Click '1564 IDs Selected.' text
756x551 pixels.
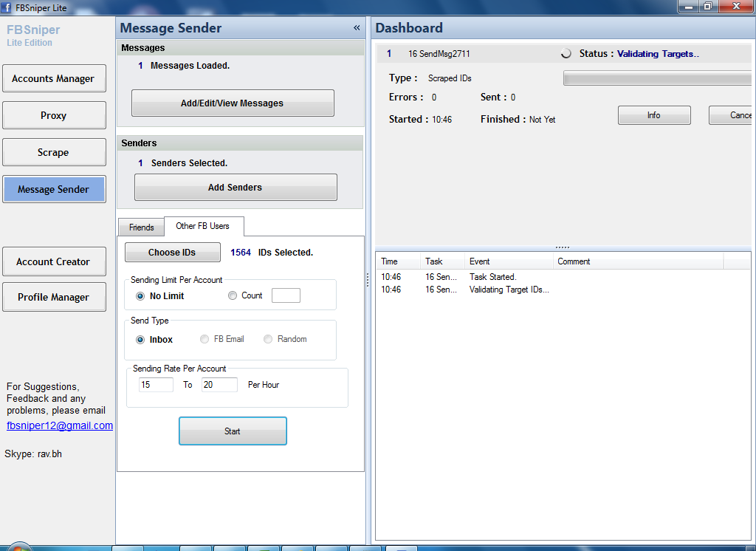(272, 253)
